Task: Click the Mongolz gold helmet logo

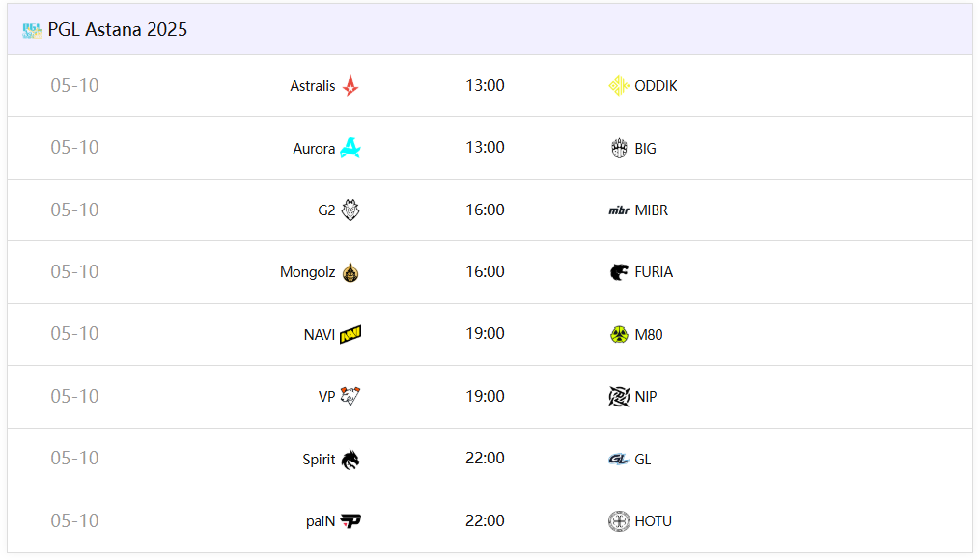Action: click(350, 272)
